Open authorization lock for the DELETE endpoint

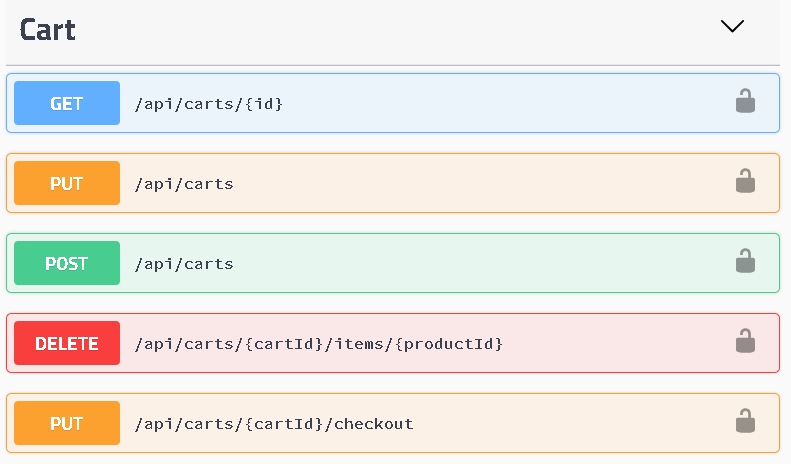745,341
